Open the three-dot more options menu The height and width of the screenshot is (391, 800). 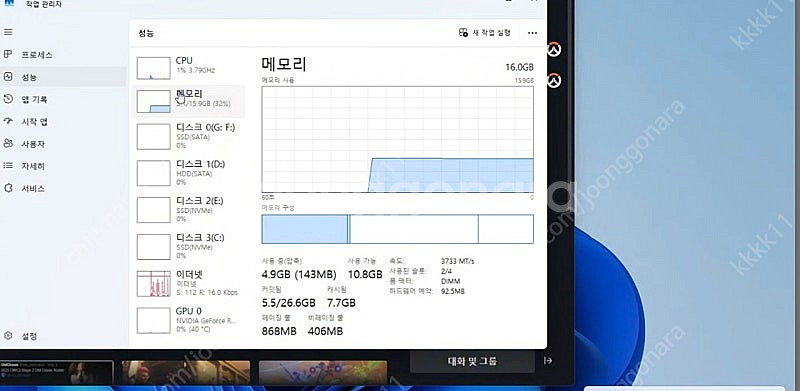click(x=532, y=33)
